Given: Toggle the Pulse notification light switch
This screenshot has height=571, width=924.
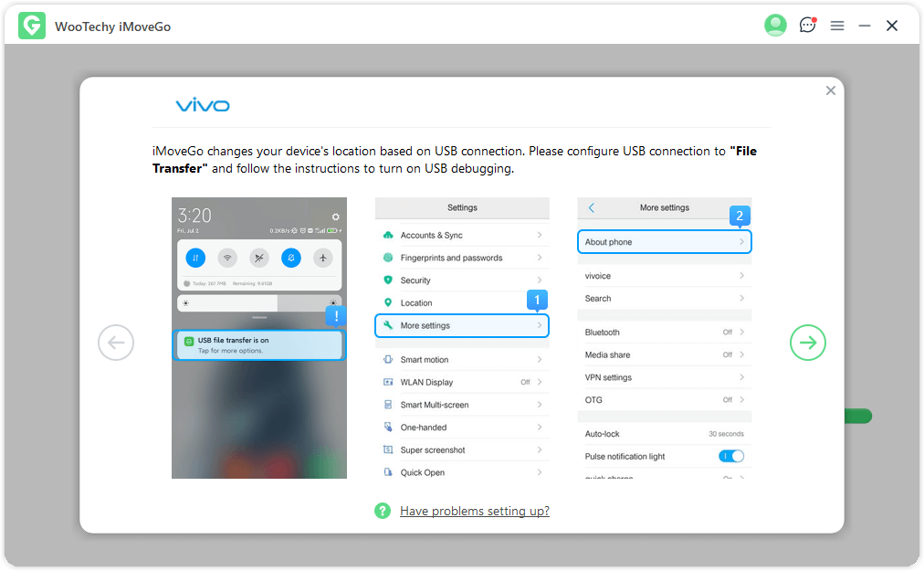Looking at the screenshot, I should click(x=731, y=456).
